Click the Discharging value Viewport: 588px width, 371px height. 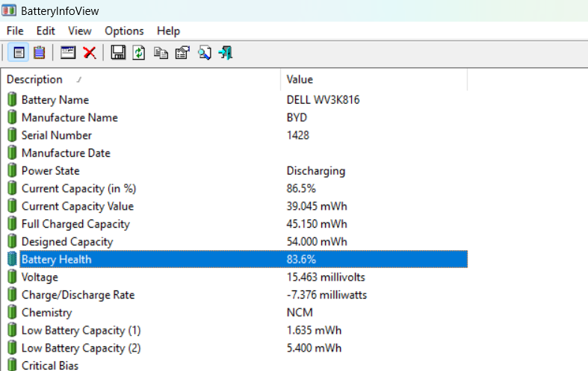click(316, 170)
